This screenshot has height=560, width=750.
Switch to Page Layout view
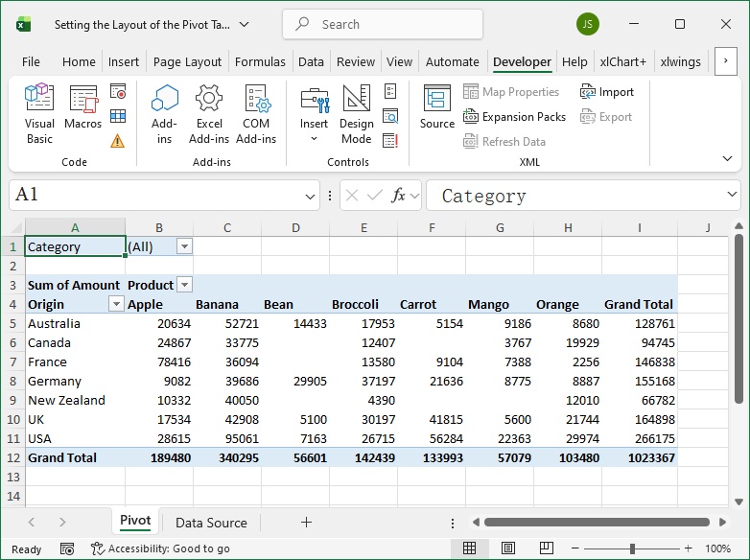(508, 548)
